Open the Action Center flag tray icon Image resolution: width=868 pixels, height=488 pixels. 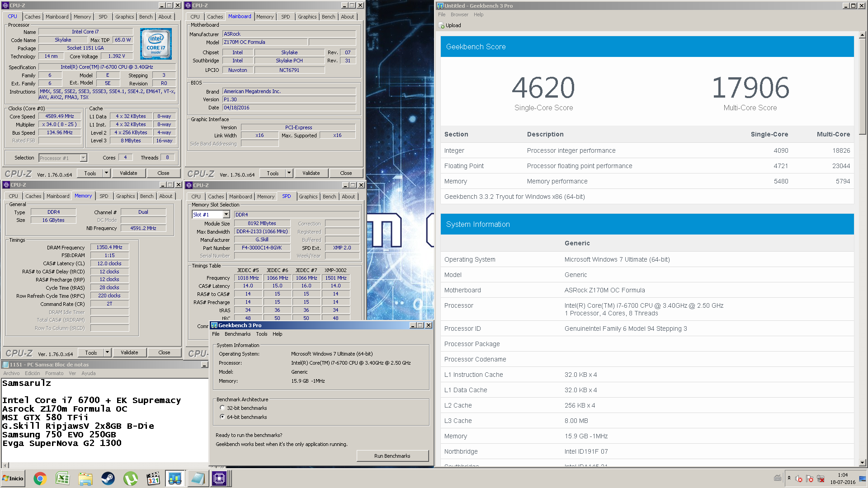click(x=810, y=479)
